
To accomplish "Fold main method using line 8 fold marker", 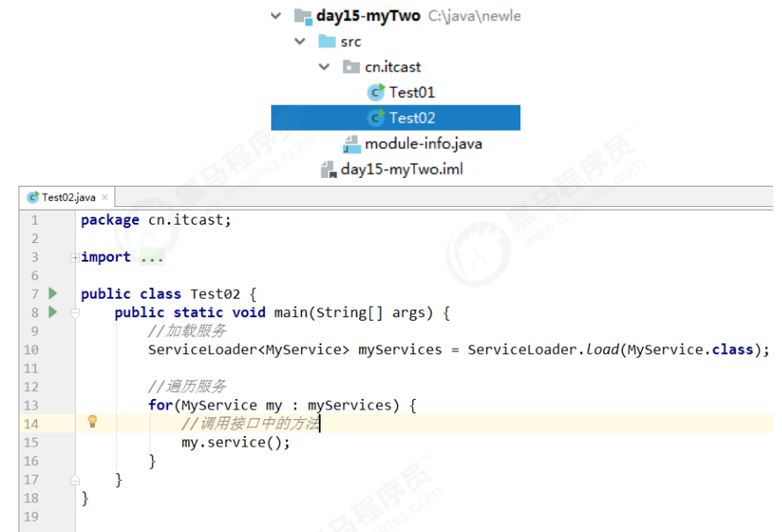I will pos(75,313).
